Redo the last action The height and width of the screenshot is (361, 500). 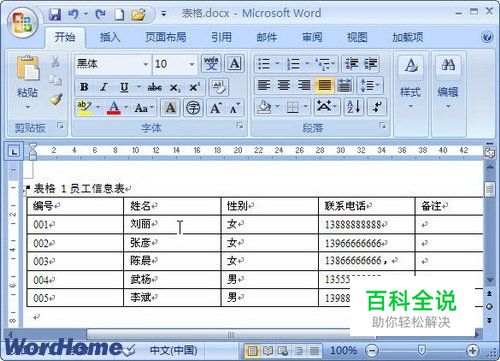pyautogui.click(x=100, y=14)
